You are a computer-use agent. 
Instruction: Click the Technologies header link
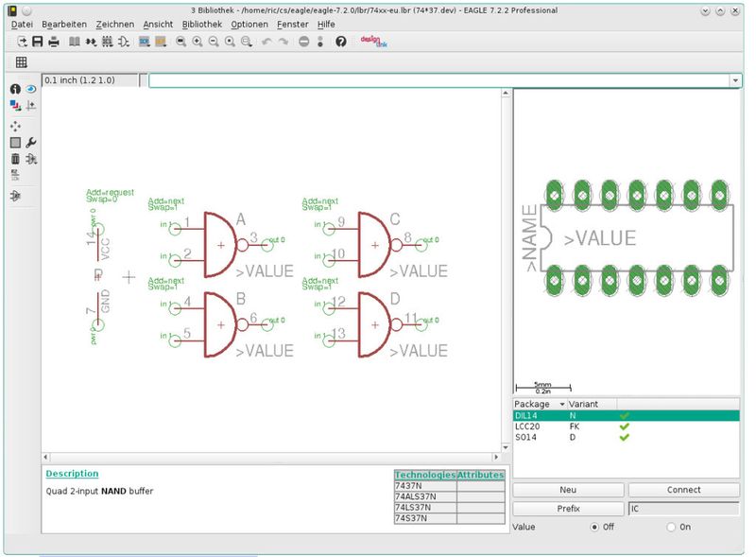pos(424,475)
